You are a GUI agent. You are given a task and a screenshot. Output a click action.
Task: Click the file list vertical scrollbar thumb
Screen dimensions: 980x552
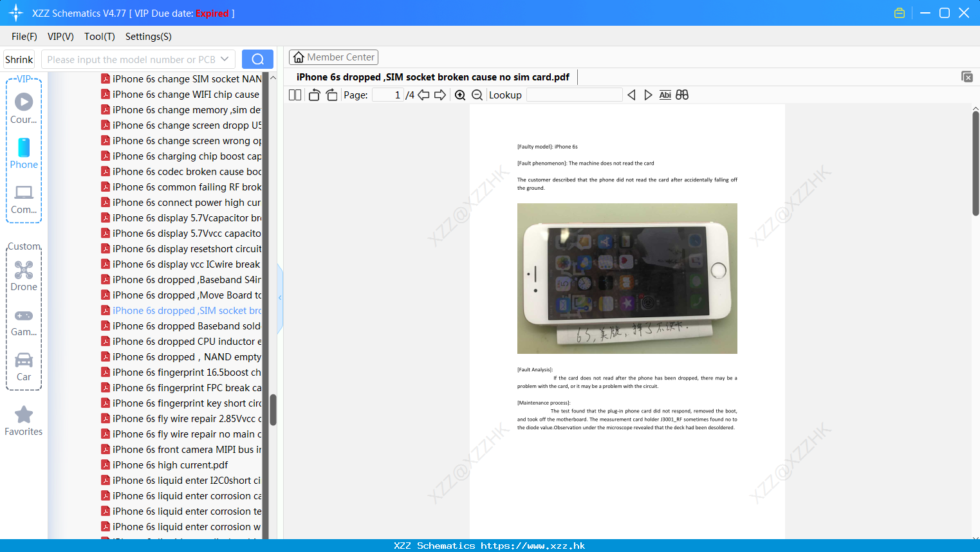[x=273, y=410]
